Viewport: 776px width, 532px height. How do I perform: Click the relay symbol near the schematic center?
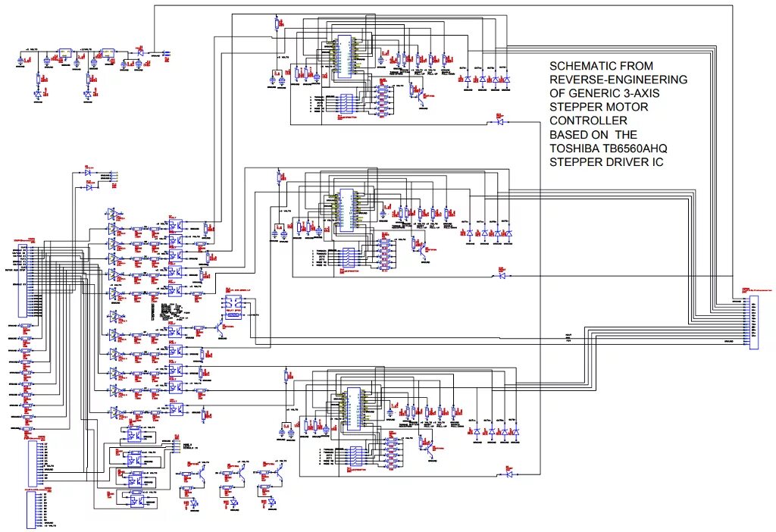pos(233,308)
